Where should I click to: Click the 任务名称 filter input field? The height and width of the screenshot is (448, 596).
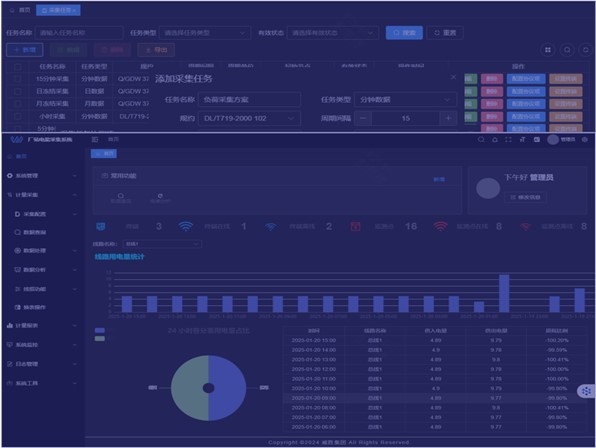coord(79,33)
